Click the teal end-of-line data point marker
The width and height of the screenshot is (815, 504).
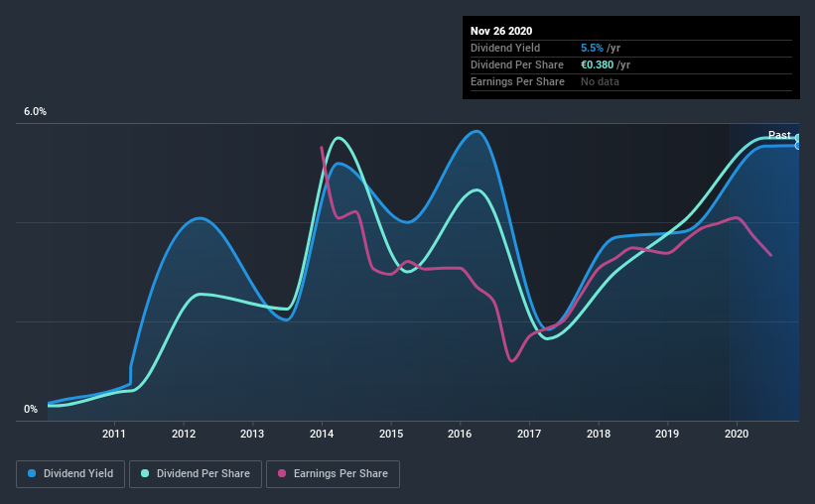[798, 138]
